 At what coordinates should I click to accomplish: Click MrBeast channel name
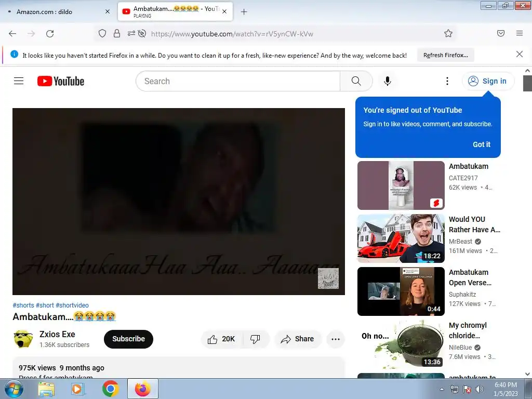coord(460,241)
